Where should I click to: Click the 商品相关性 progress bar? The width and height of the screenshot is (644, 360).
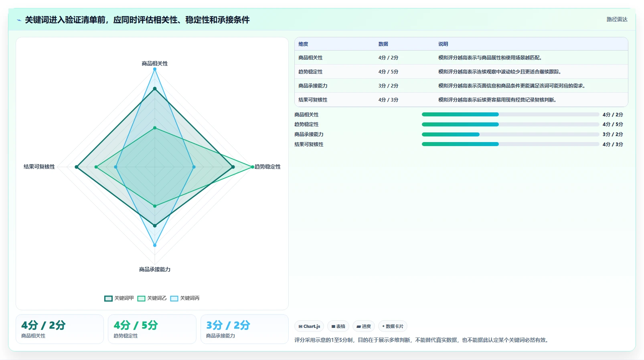pyautogui.click(x=510, y=114)
